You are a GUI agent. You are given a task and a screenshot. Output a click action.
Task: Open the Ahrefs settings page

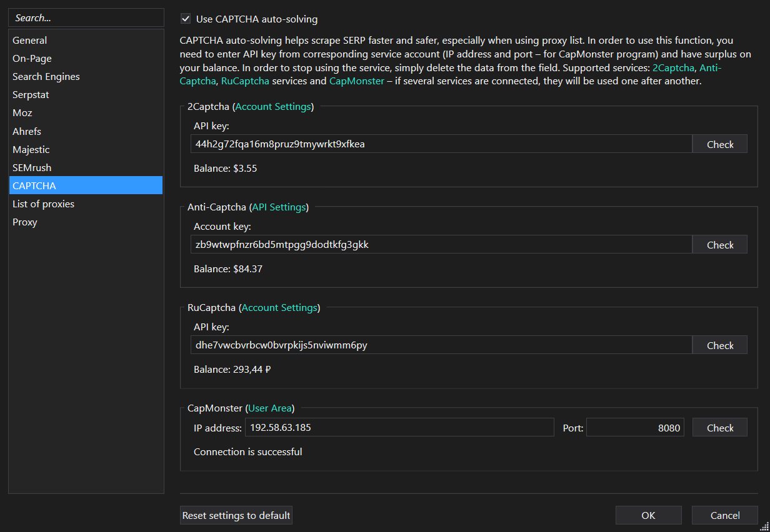pyautogui.click(x=26, y=131)
